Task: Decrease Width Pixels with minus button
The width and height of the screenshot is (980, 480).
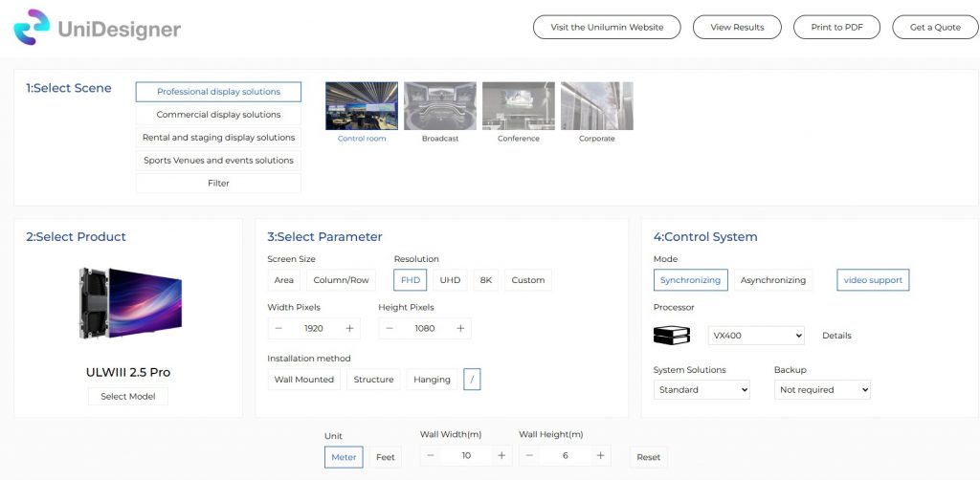Action: 278,328
